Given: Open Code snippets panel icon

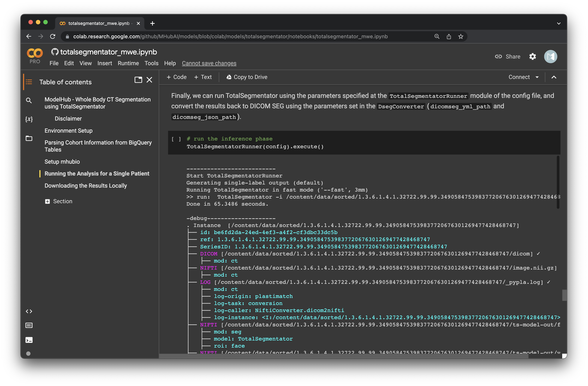Looking at the screenshot, I should pos(29,311).
